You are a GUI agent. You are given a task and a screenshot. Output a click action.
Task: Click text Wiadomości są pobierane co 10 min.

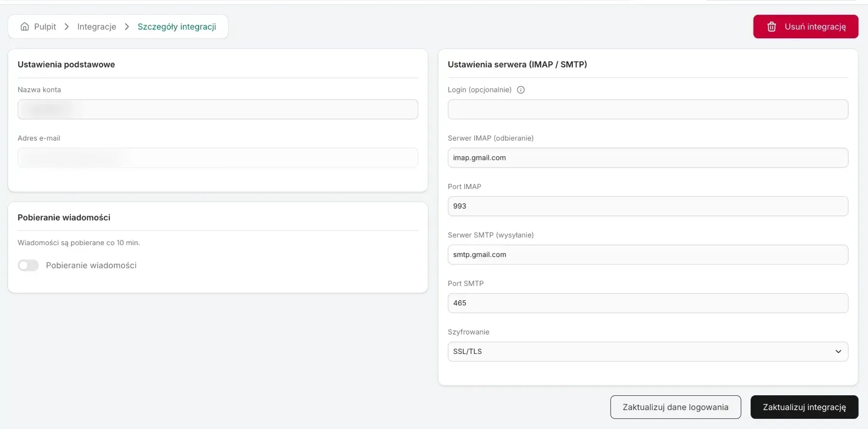[x=79, y=243]
